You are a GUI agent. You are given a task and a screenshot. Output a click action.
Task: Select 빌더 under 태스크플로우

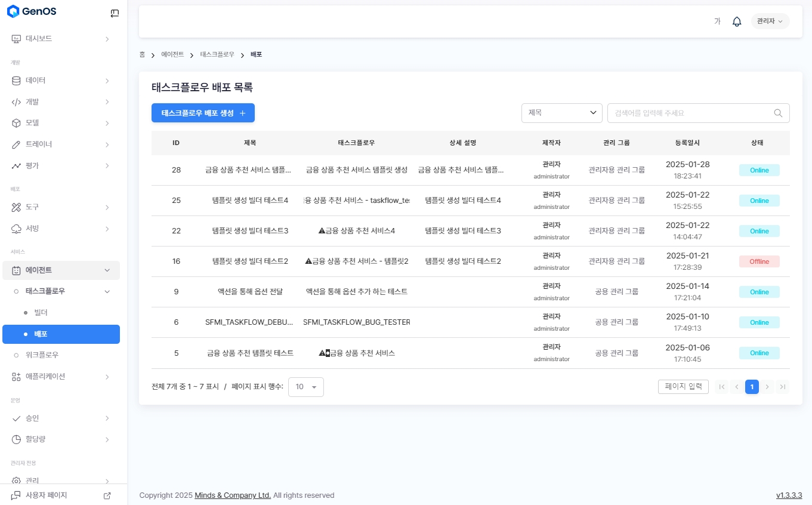(41, 313)
